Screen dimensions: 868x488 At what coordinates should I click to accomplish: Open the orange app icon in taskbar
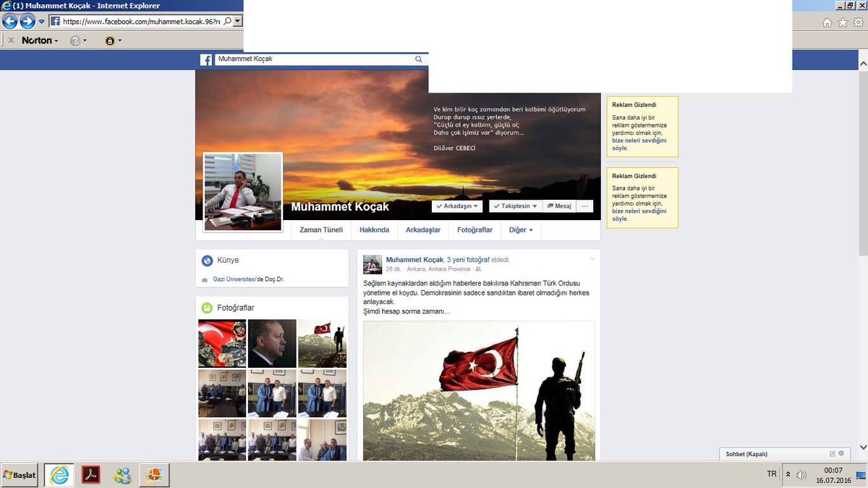pyautogui.click(x=153, y=475)
